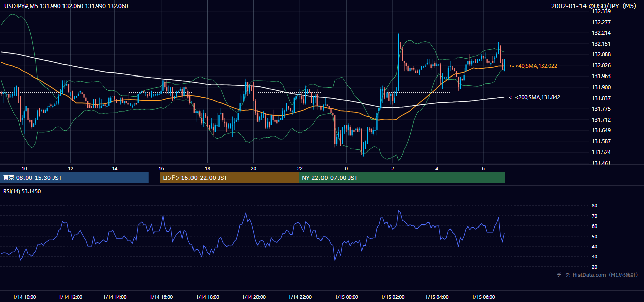Click the 131.900 price axis value
The height and width of the screenshot is (302, 644).
coord(601,87)
